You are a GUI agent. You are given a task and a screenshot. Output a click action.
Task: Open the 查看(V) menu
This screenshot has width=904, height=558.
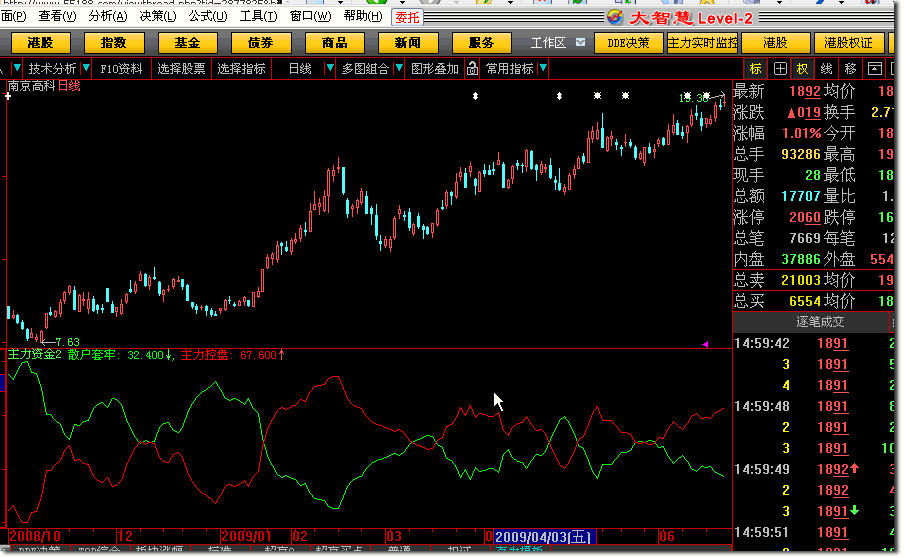pos(57,16)
